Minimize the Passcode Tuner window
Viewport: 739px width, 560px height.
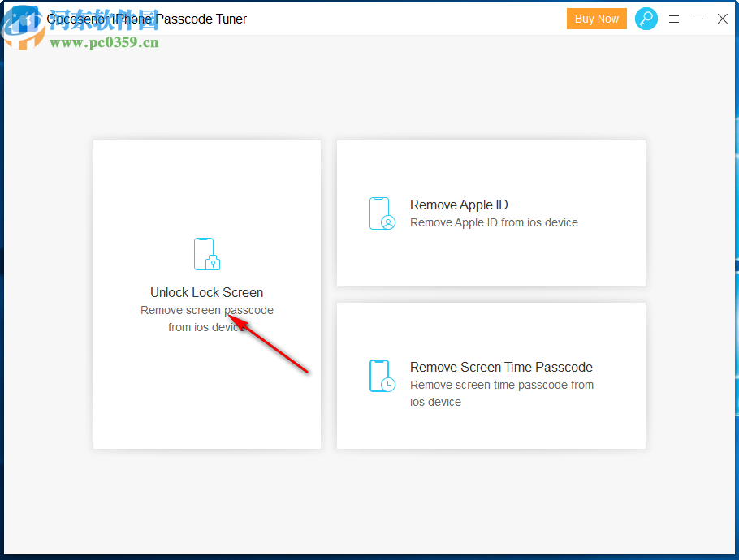[x=698, y=19]
